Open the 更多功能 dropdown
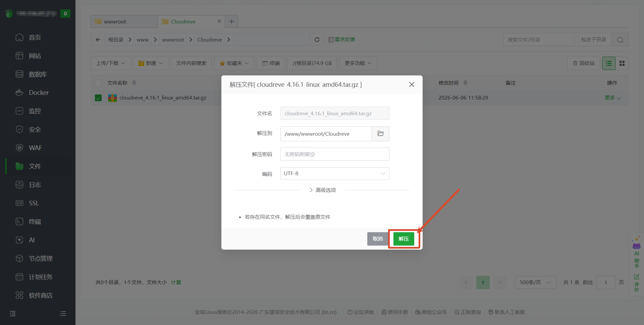The image size is (644, 325). [x=358, y=63]
